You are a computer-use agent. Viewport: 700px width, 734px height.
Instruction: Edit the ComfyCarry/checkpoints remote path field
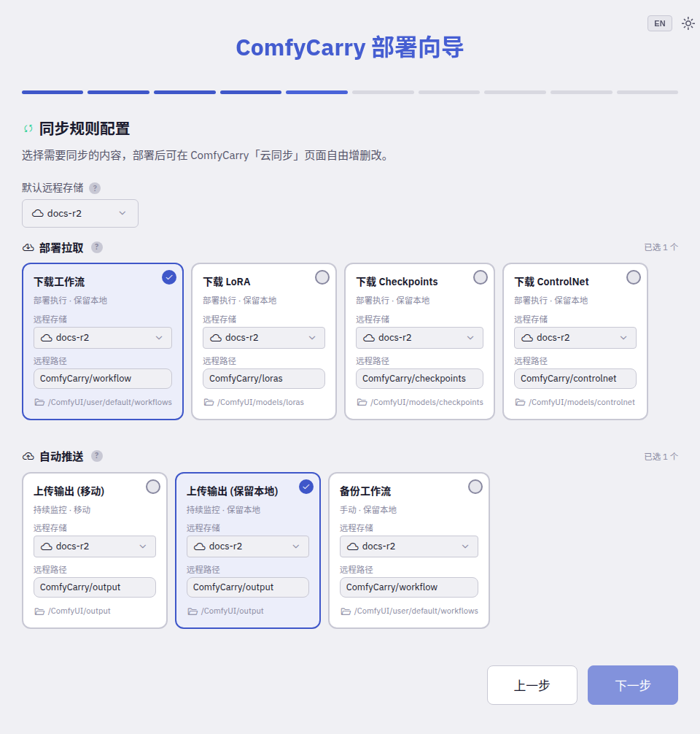[x=419, y=379]
